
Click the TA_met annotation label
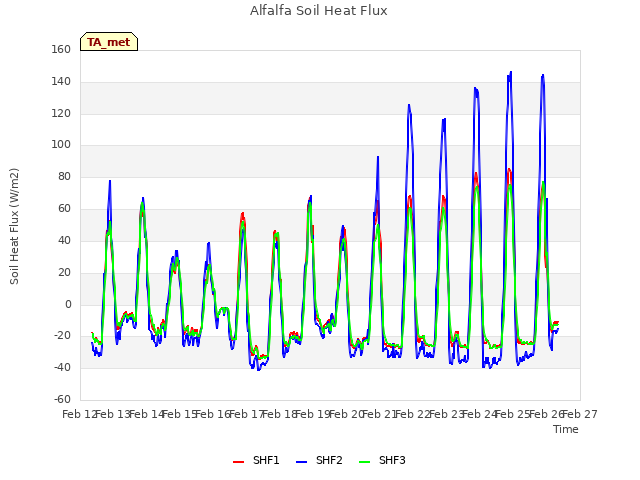coord(109,42)
